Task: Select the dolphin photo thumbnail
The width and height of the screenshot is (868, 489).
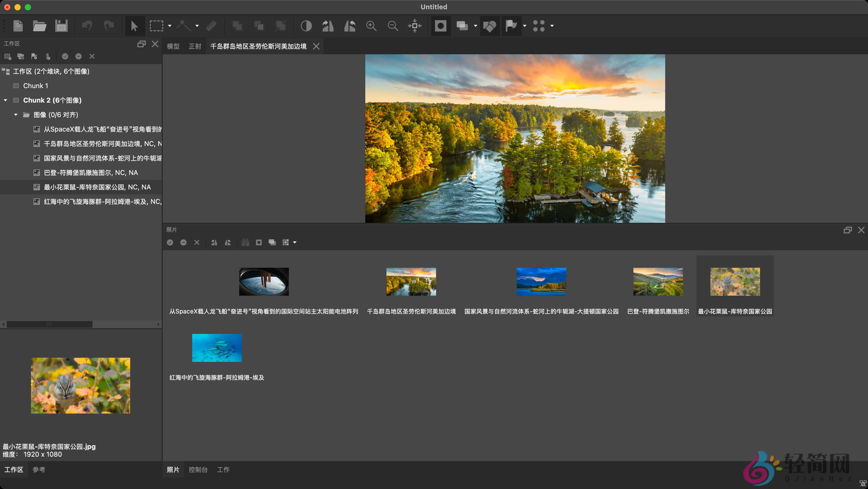Action: pos(217,348)
